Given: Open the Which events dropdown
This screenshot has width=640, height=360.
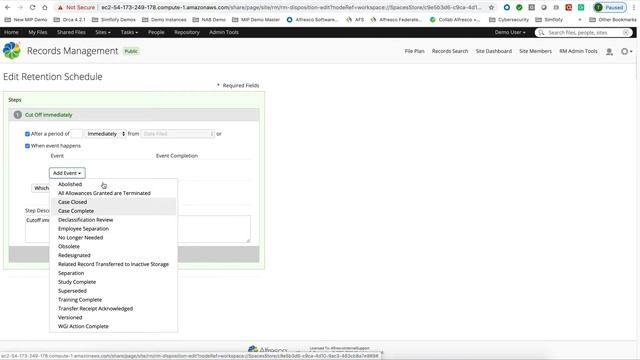Looking at the screenshot, I should pyautogui.click(x=41, y=188).
